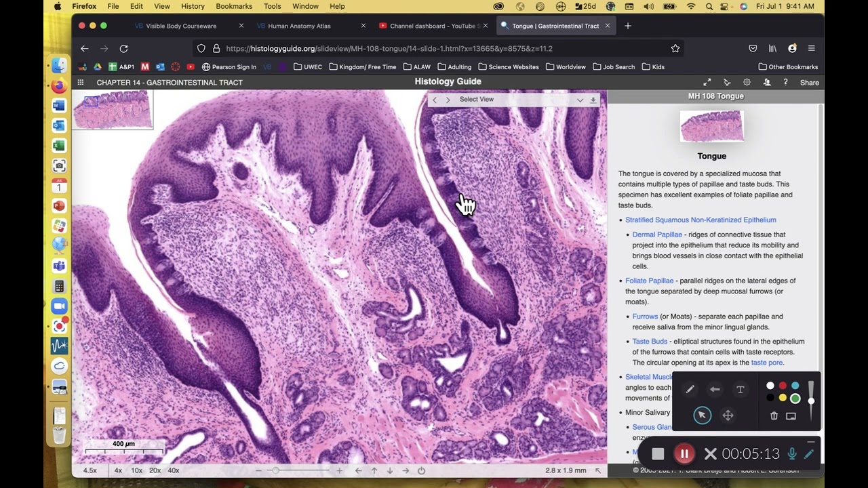Go to previous selected view arrow
This screenshot has height=488, width=868.
coord(435,100)
